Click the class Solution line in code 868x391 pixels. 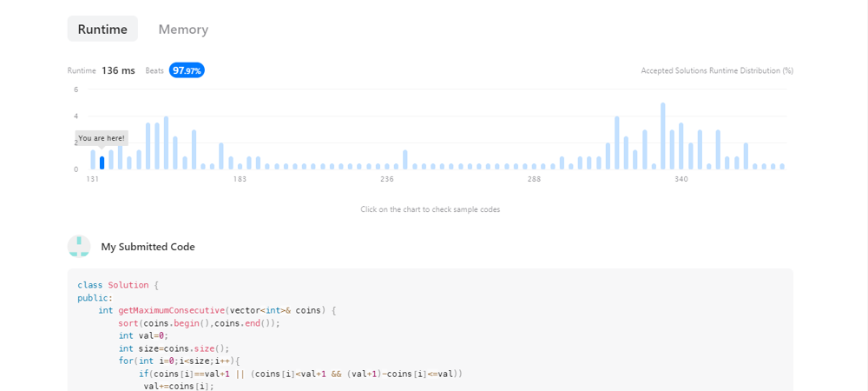pos(119,285)
